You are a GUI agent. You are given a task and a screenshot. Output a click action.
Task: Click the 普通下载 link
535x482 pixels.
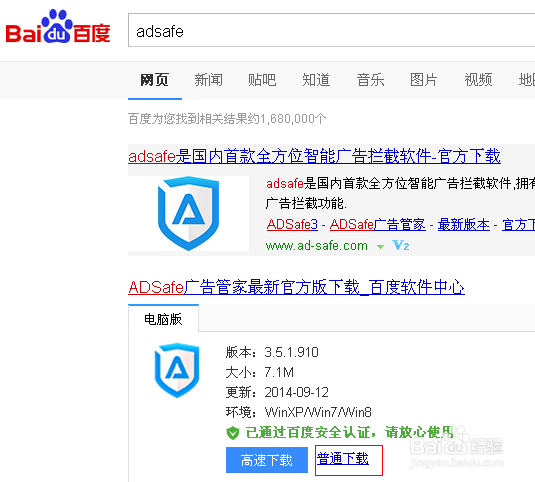tap(343, 458)
